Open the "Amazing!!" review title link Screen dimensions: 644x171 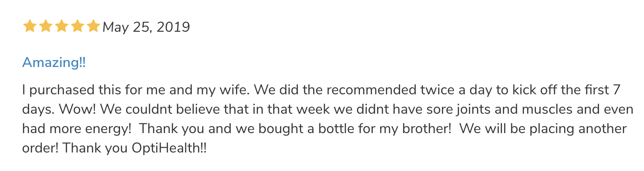pos(54,63)
